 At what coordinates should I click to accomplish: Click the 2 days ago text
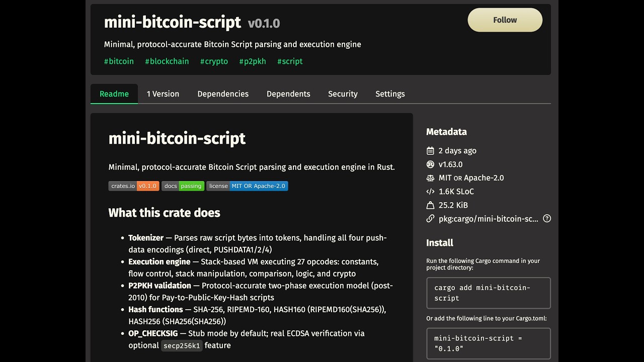[457, 151]
